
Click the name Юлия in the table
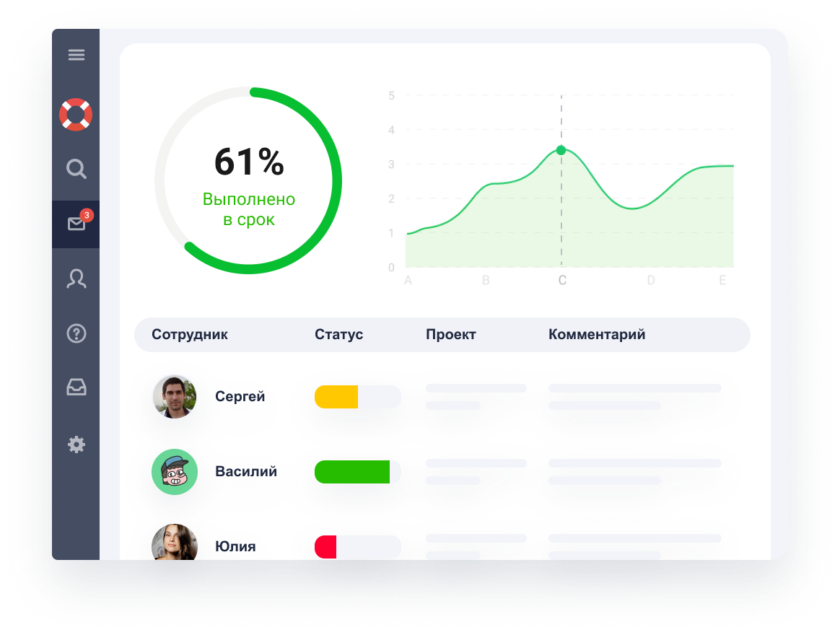[x=235, y=547]
